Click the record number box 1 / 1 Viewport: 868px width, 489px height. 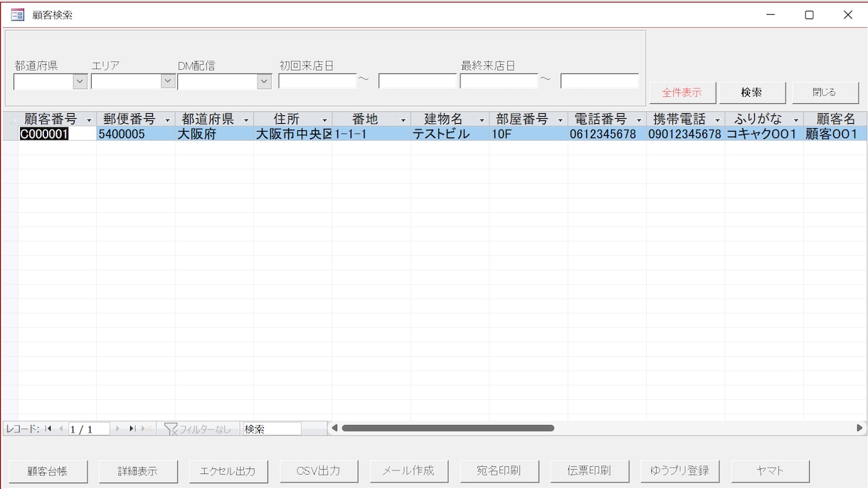[89, 429]
